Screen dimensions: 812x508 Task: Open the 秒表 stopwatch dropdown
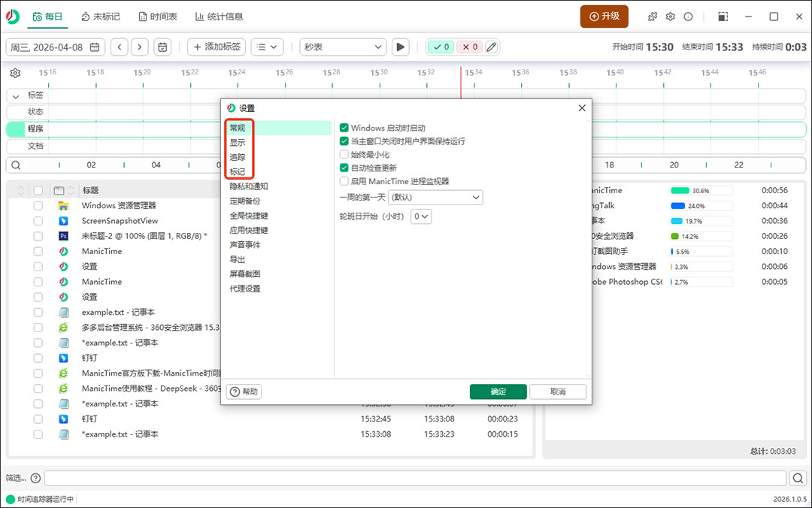click(x=343, y=47)
